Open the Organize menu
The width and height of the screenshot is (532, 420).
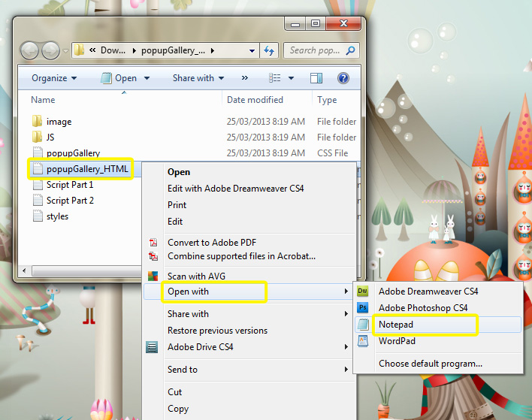pos(54,78)
